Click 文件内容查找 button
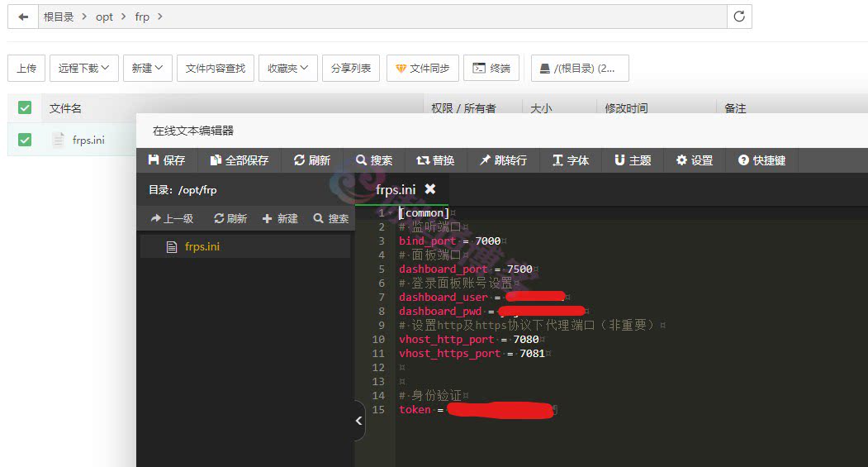This screenshot has width=868, height=467. [x=216, y=68]
